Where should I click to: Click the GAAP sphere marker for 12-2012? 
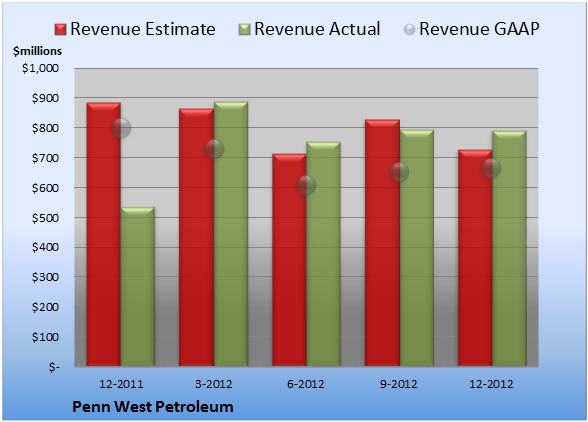491,168
